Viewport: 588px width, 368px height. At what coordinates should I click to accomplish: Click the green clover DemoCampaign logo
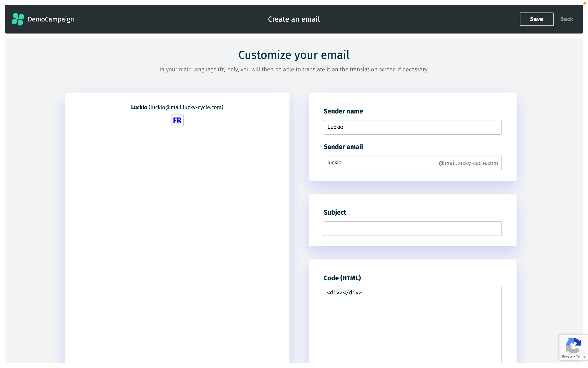(18, 19)
